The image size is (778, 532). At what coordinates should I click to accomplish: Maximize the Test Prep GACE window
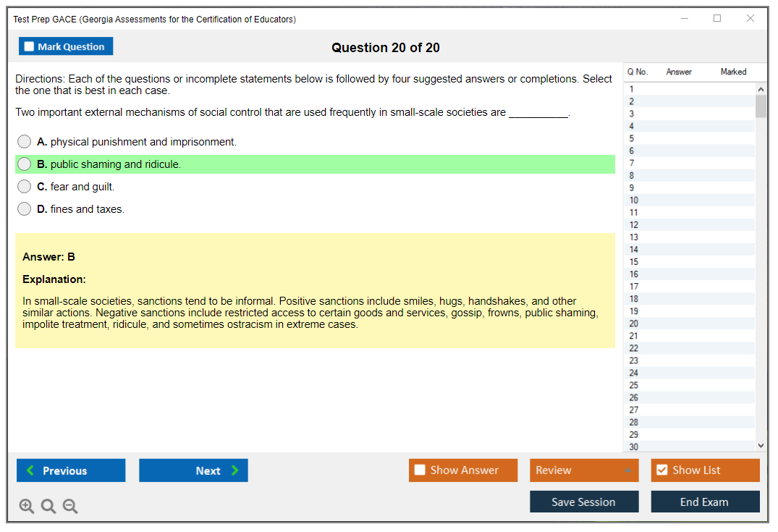coord(717,19)
